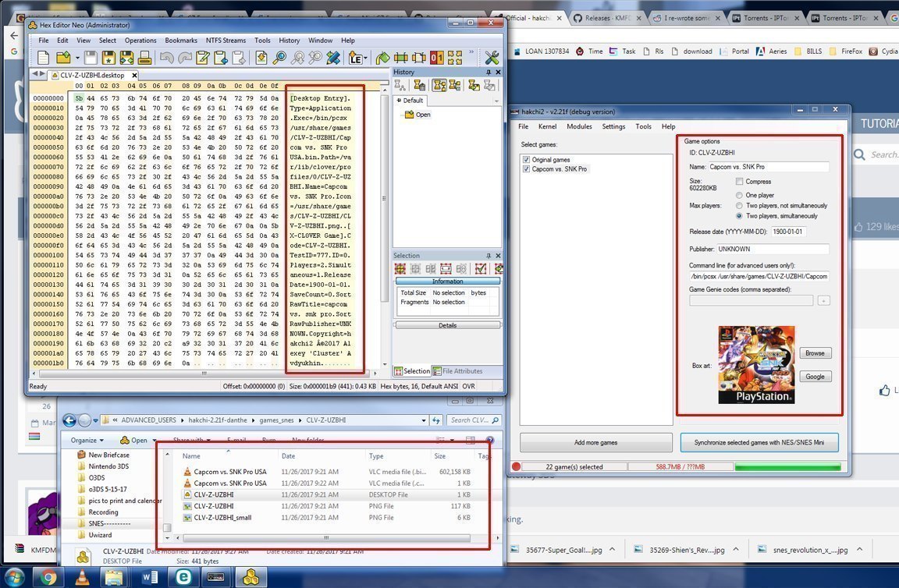This screenshot has height=588, width=899.
Task: Click Chrome icon on taskbar
Action: tap(48, 577)
